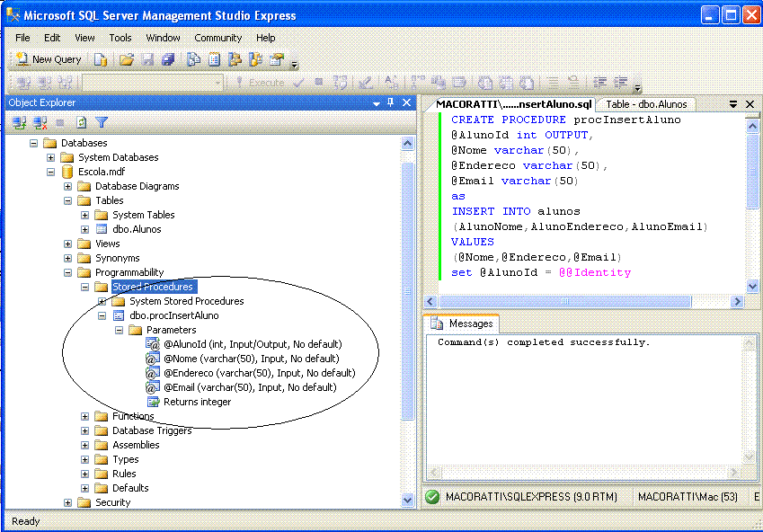This screenshot has width=763, height=532.
Task: Select the dbo.procInsertAluno stored procedure
Action: [x=173, y=315]
